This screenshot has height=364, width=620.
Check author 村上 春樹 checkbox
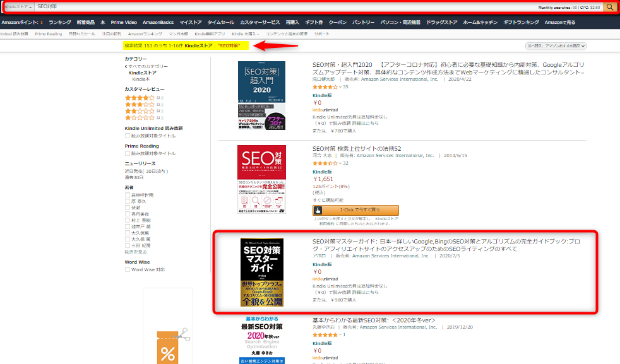click(128, 220)
